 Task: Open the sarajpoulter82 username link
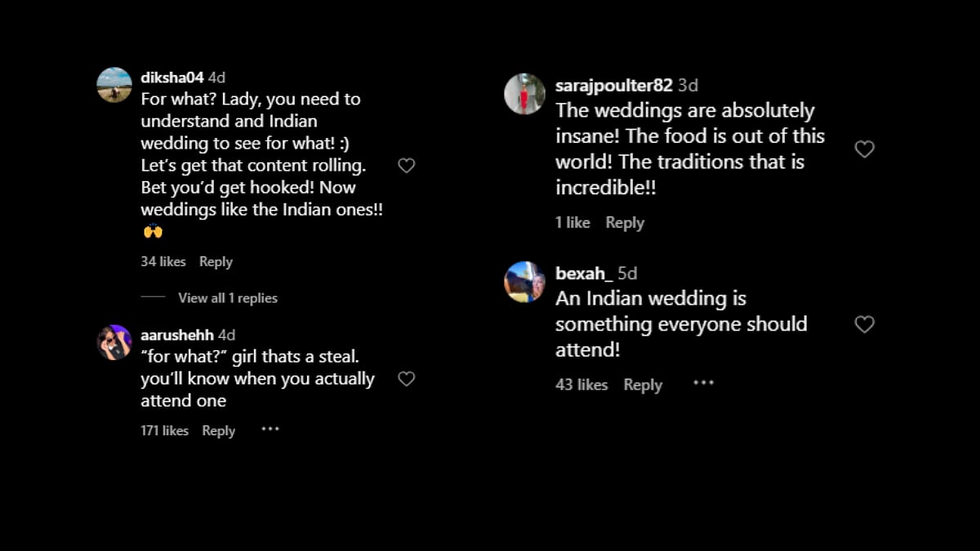click(x=613, y=86)
